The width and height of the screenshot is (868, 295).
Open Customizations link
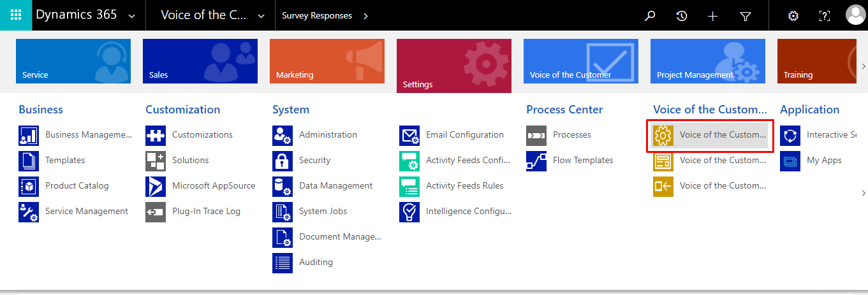(x=202, y=135)
